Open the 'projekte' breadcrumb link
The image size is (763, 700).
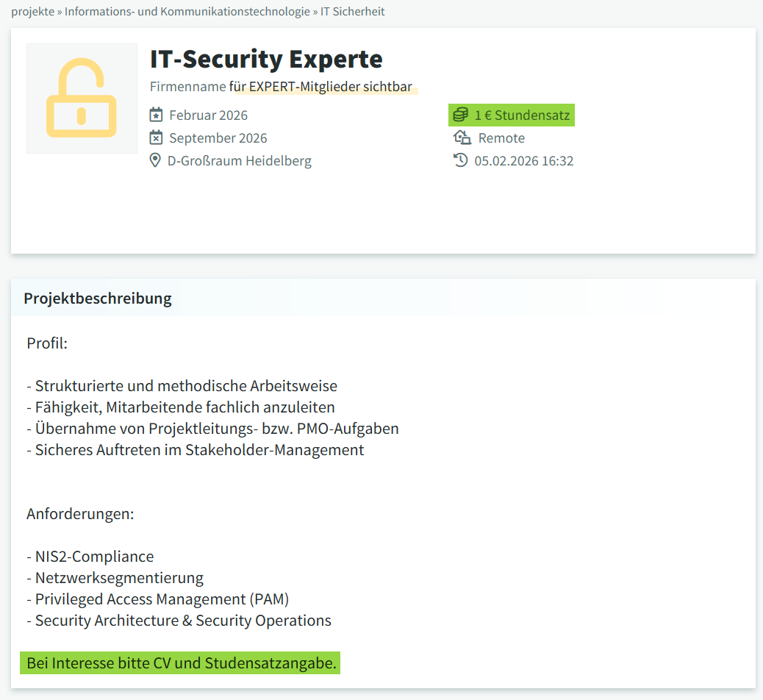click(x=32, y=12)
